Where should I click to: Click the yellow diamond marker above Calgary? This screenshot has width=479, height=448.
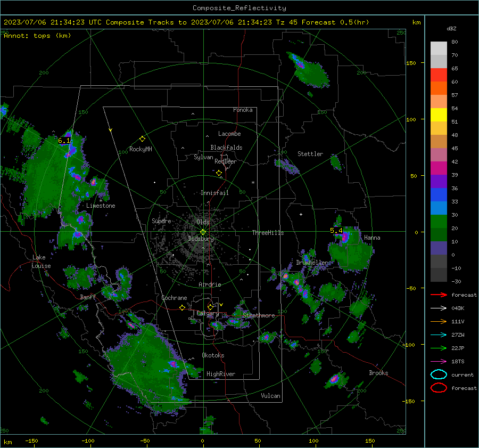(210, 307)
